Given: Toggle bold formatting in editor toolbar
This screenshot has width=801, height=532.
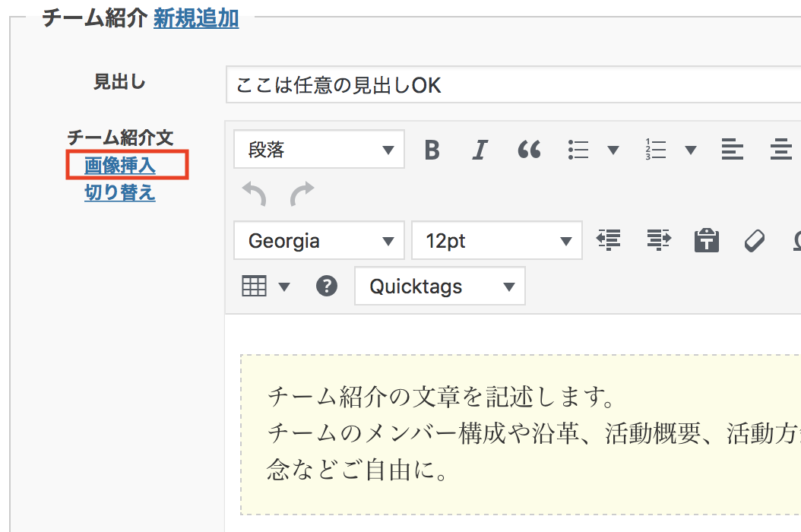Looking at the screenshot, I should click(x=432, y=150).
